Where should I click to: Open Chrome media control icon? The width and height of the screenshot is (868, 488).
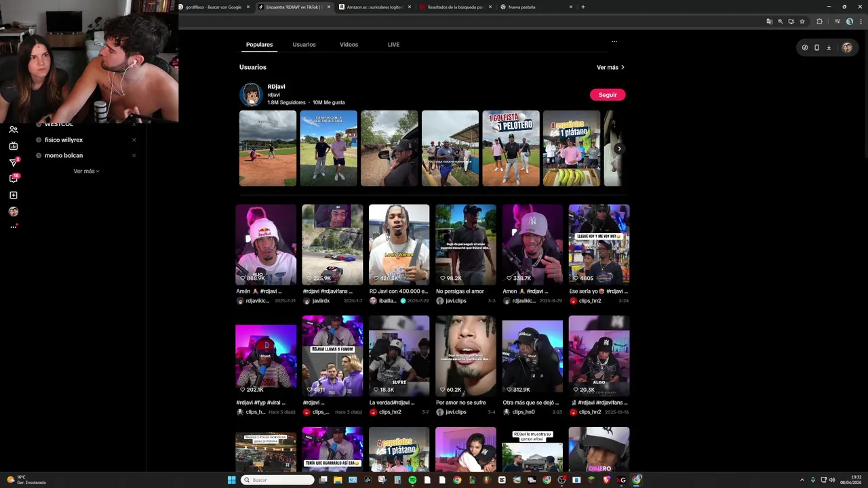pyautogui.click(x=839, y=21)
